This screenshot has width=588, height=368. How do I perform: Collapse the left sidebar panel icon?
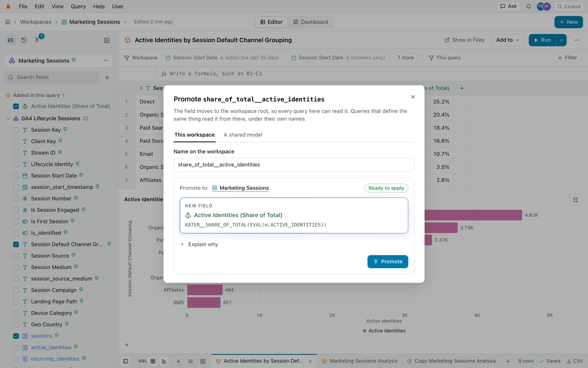[x=107, y=40]
